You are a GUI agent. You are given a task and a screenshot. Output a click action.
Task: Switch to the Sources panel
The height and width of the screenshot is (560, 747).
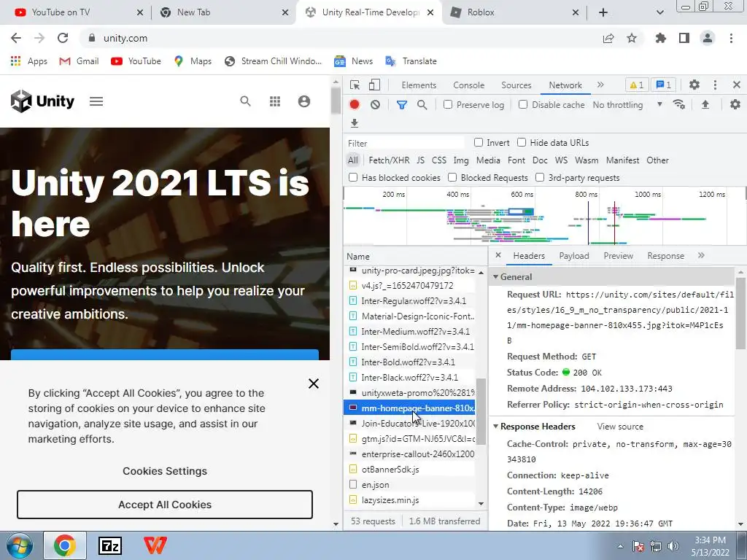point(516,85)
